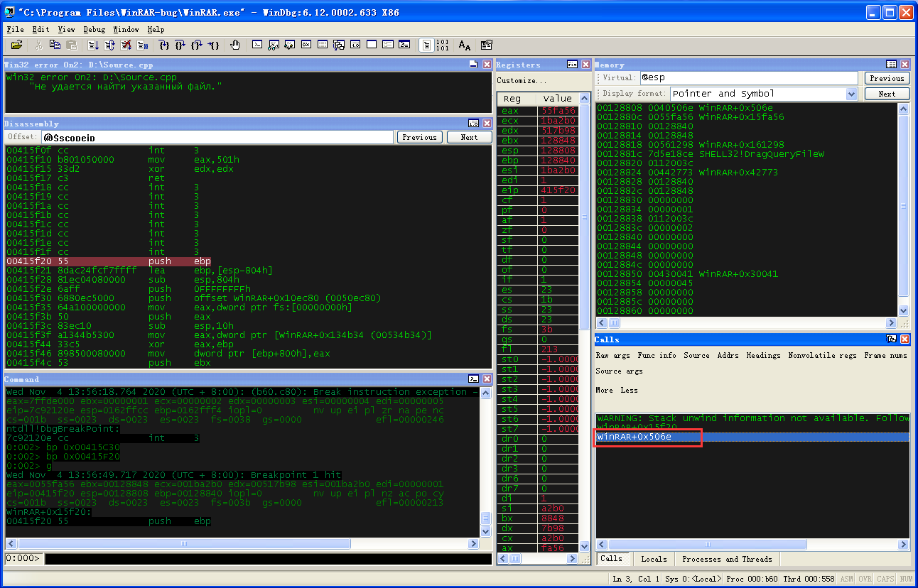Screen dimensions: 918x588
Task: Switch to the Locals tab
Action: click(x=654, y=559)
